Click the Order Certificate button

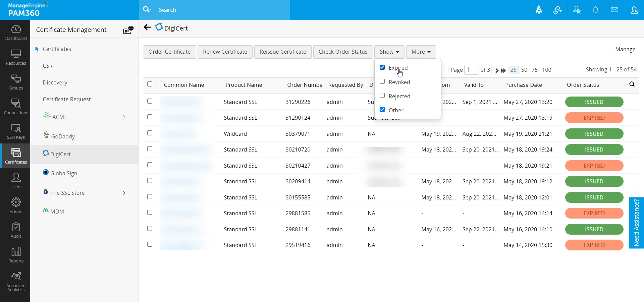tap(169, 52)
